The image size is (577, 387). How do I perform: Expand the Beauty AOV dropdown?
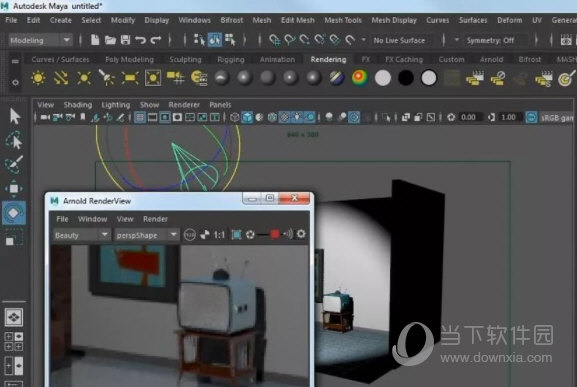pyautogui.click(x=81, y=235)
